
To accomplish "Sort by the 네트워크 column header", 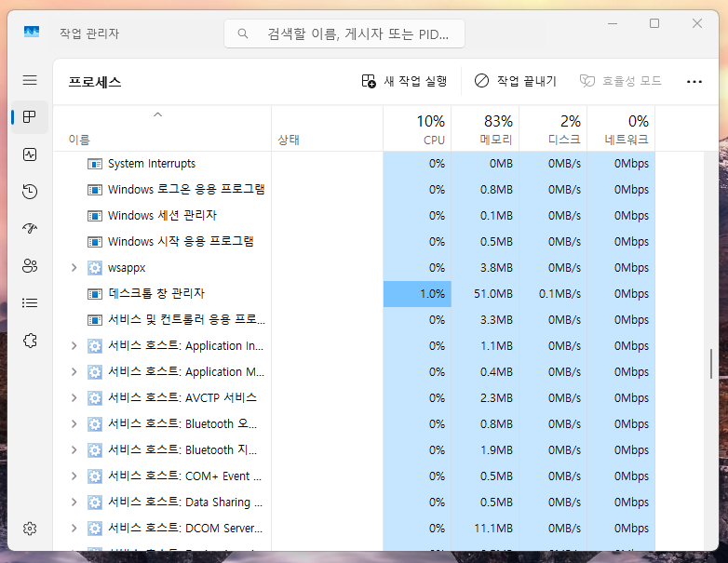I will [x=621, y=128].
